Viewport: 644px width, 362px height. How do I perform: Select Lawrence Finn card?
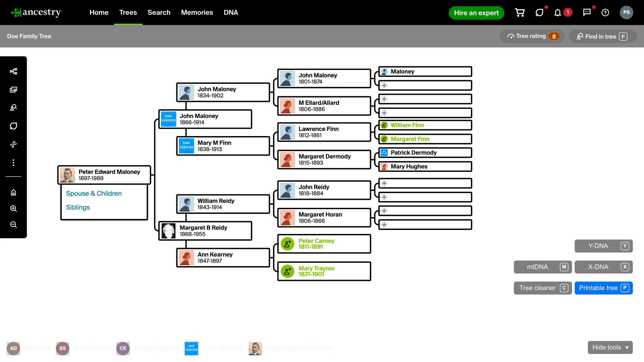(x=324, y=132)
